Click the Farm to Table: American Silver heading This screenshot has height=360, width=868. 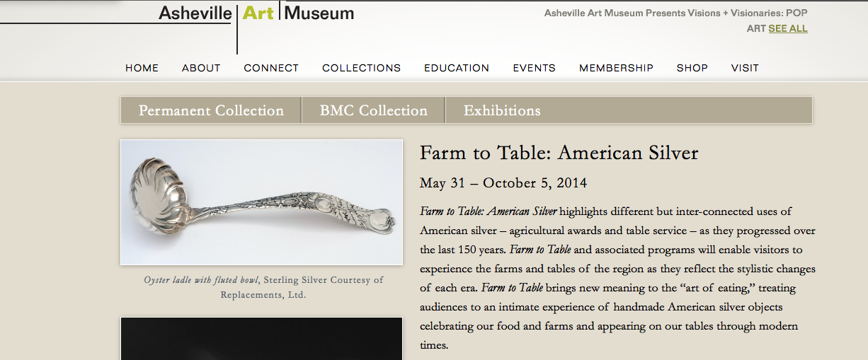pyautogui.click(x=559, y=153)
